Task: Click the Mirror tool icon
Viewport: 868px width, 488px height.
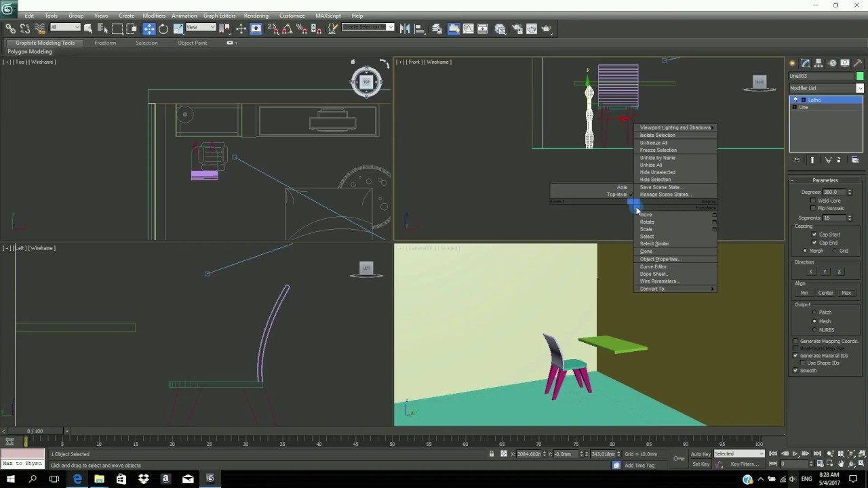Action: pyautogui.click(x=405, y=28)
